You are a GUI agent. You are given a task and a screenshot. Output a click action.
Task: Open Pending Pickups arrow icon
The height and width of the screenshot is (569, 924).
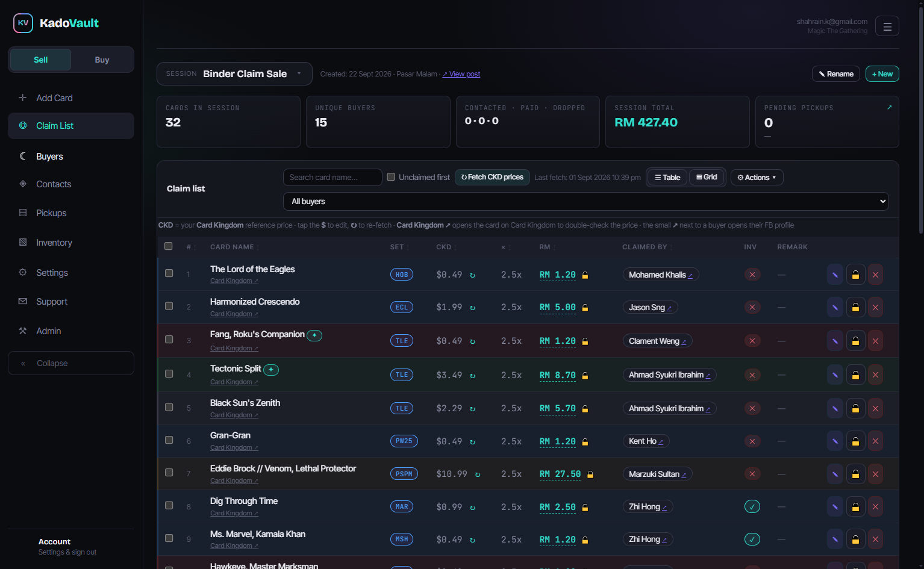click(x=889, y=107)
